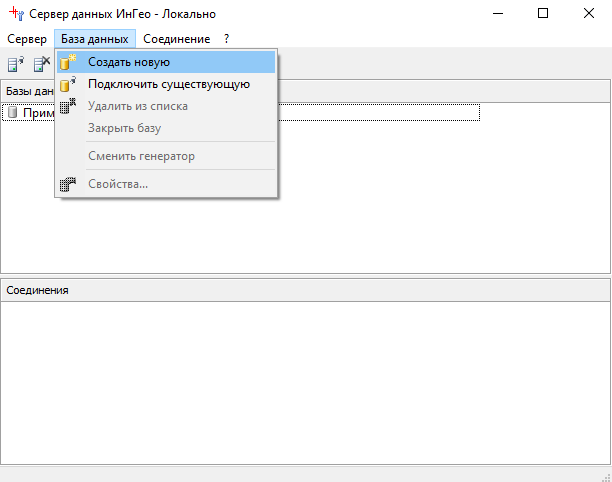Click the Соединения panel header
Screen dimensions: 612x482
tap(305, 290)
